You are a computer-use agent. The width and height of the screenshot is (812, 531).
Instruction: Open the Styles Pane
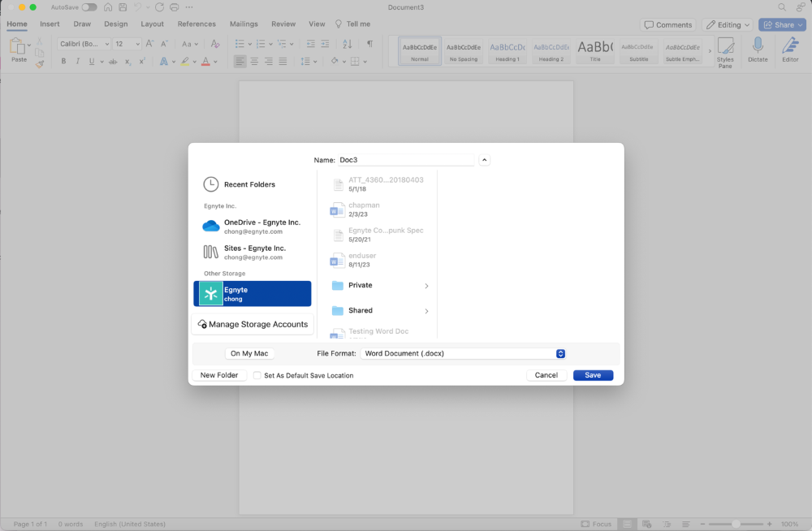click(x=725, y=52)
